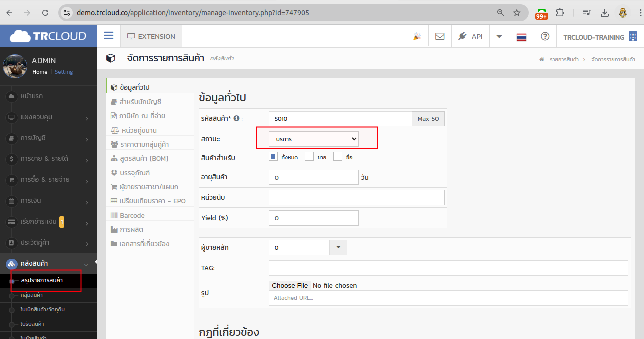
Task: Switch to ผู้ขายรายสาขา/แผนก tab
Action: pyautogui.click(x=150, y=187)
